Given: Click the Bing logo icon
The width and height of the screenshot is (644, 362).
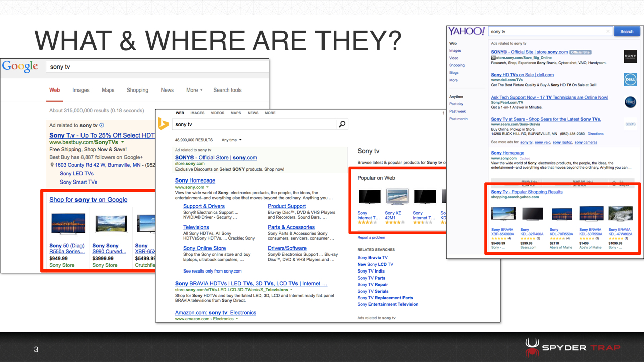Looking at the screenshot, I should (163, 124).
